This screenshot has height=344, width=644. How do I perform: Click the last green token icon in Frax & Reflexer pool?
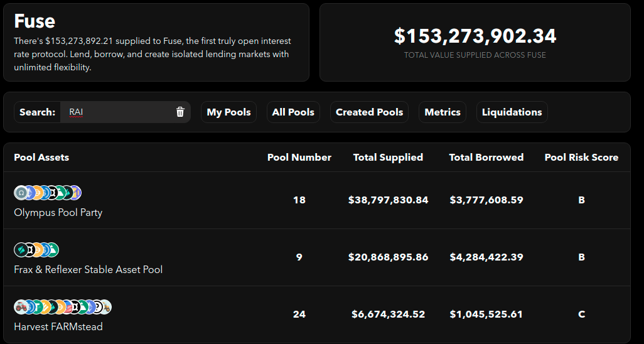[x=53, y=250]
